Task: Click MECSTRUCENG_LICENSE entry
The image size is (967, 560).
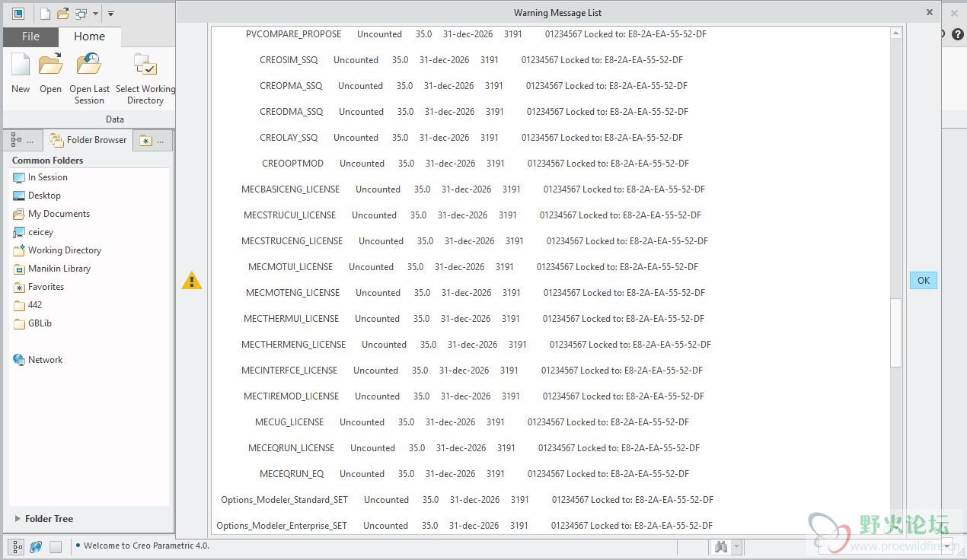Action: tap(474, 241)
